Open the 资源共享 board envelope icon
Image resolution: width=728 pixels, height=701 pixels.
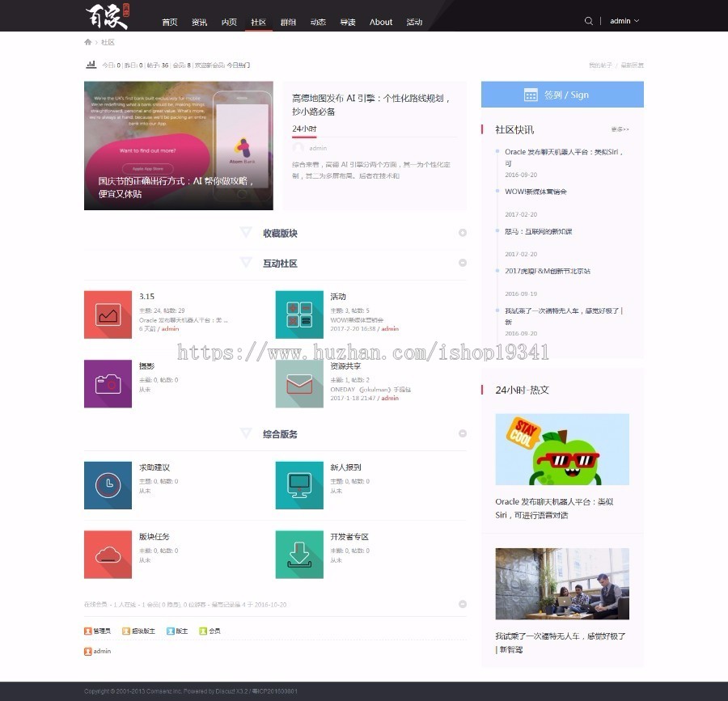[299, 384]
